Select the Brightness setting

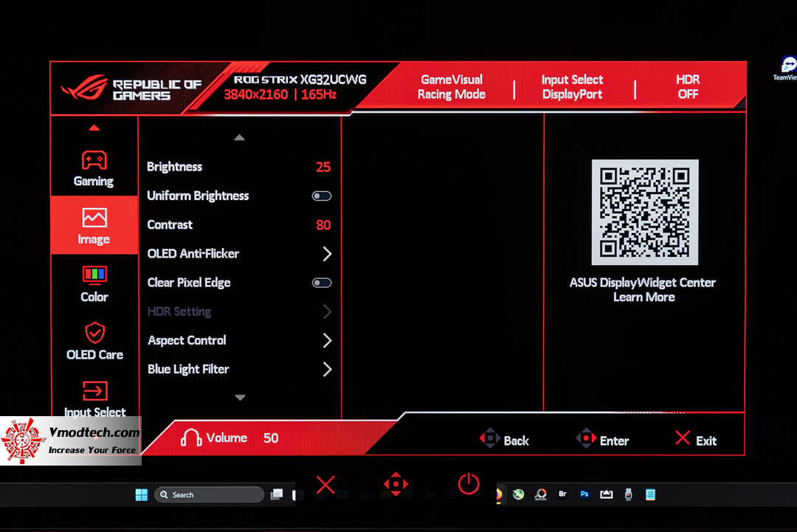[x=239, y=167]
